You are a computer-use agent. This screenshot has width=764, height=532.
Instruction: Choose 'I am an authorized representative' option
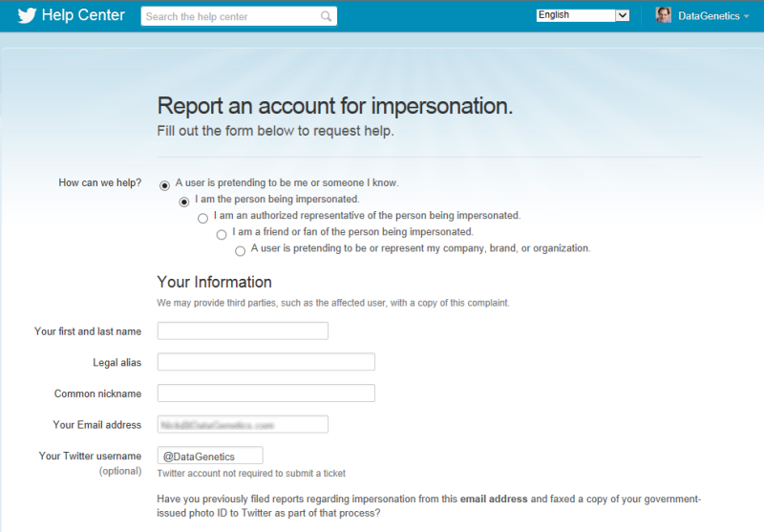[202, 218]
